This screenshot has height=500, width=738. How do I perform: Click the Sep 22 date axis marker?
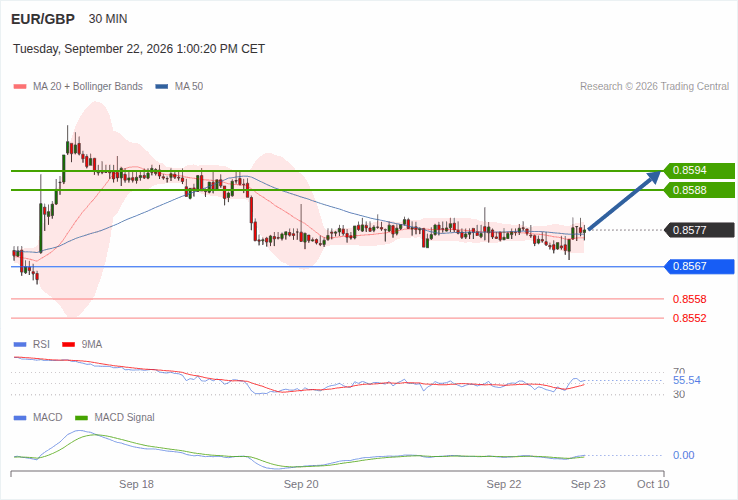pos(504,484)
